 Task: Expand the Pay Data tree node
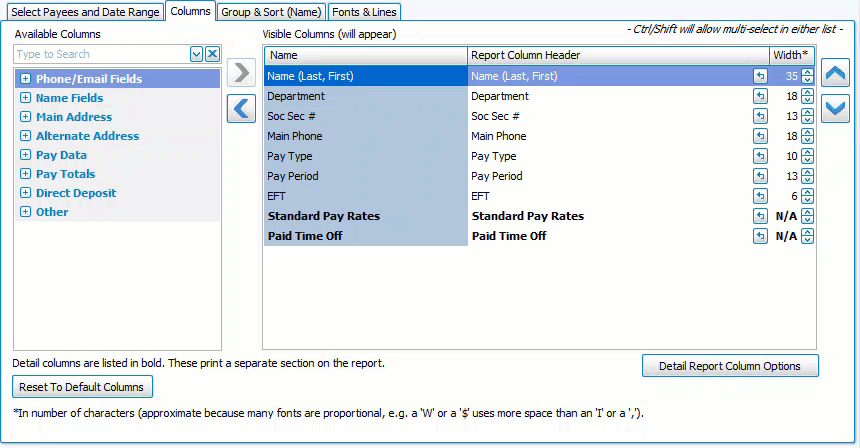[25, 155]
